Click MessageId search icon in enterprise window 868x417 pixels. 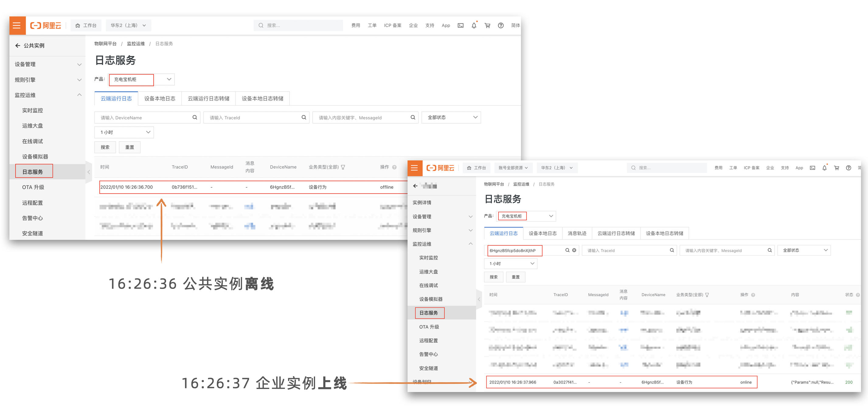click(769, 250)
